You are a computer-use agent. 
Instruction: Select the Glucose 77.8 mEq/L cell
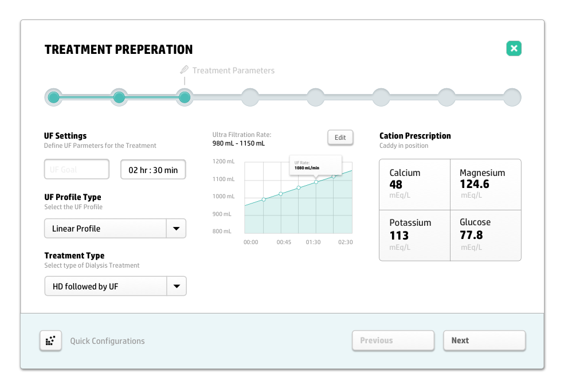tap(485, 235)
